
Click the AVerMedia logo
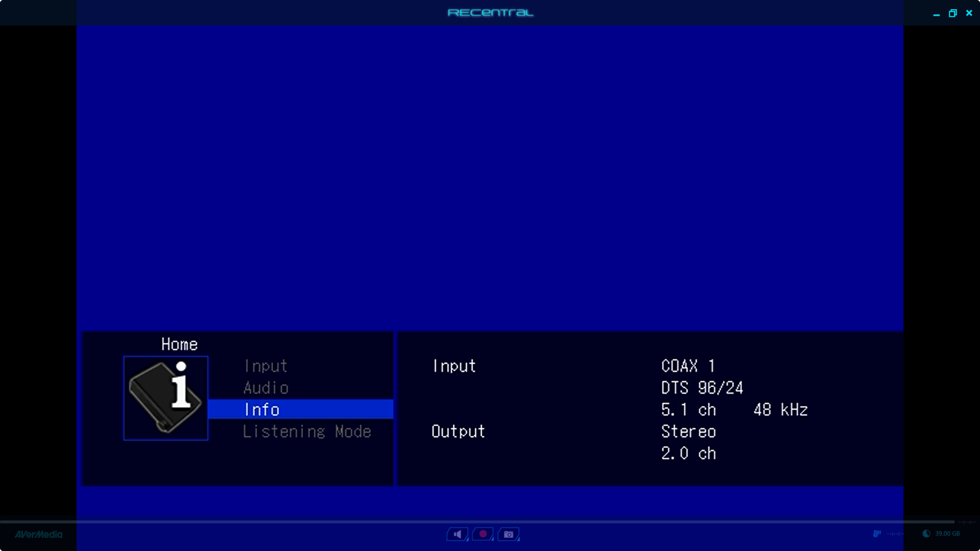click(38, 535)
